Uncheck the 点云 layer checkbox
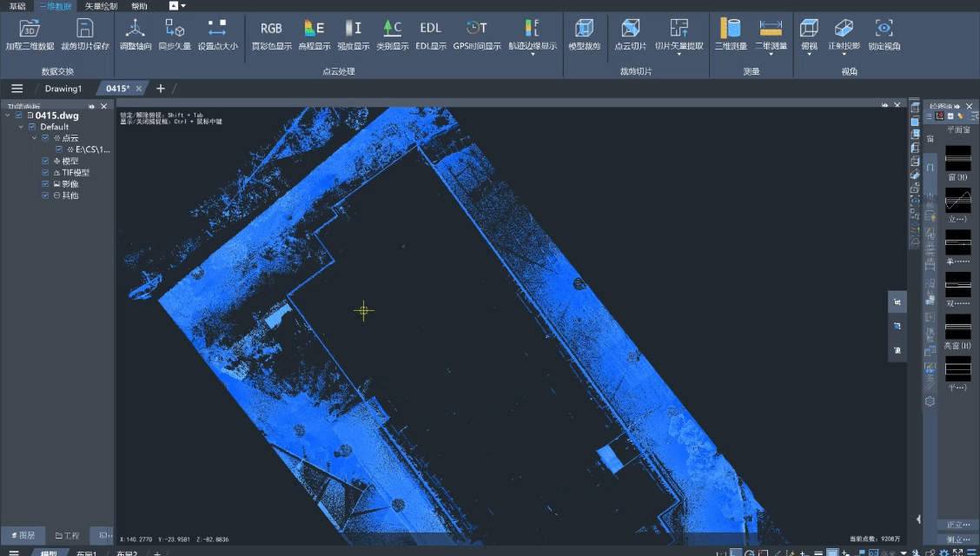The width and height of the screenshot is (980, 556). coord(46,138)
